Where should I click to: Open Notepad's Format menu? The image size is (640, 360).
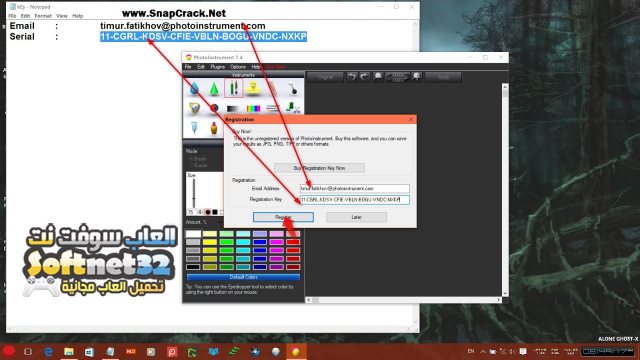tap(43, 16)
